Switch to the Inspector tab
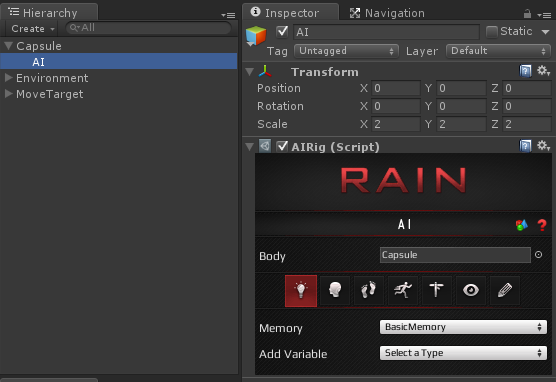Viewport: 556px width, 382px height. pos(291,13)
